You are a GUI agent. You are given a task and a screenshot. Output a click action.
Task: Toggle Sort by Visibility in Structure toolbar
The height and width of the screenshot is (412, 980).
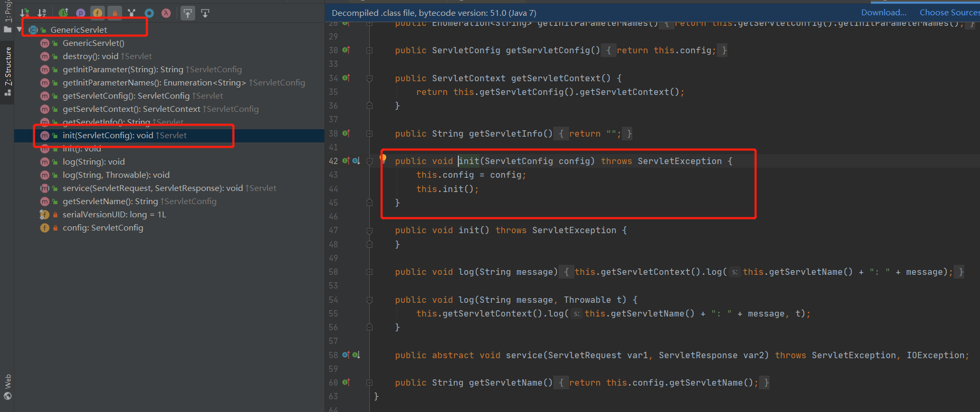pyautogui.click(x=25, y=13)
